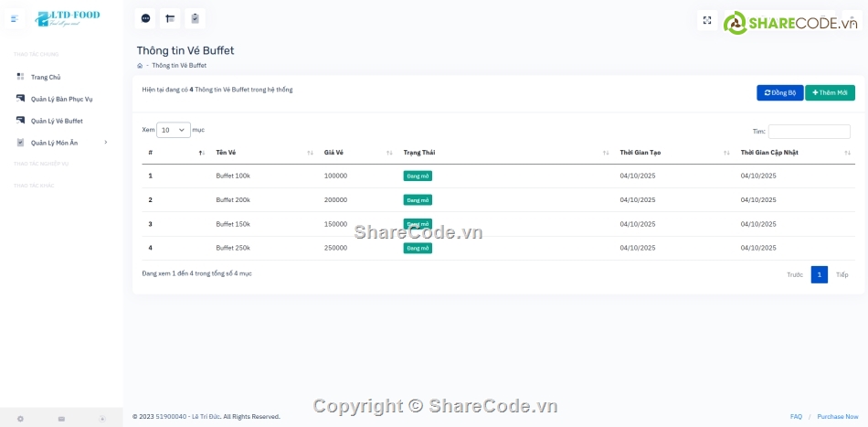Open Quản Lý Bàn Phục Vụ menu item

pyautogui.click(x=61, y=99)
